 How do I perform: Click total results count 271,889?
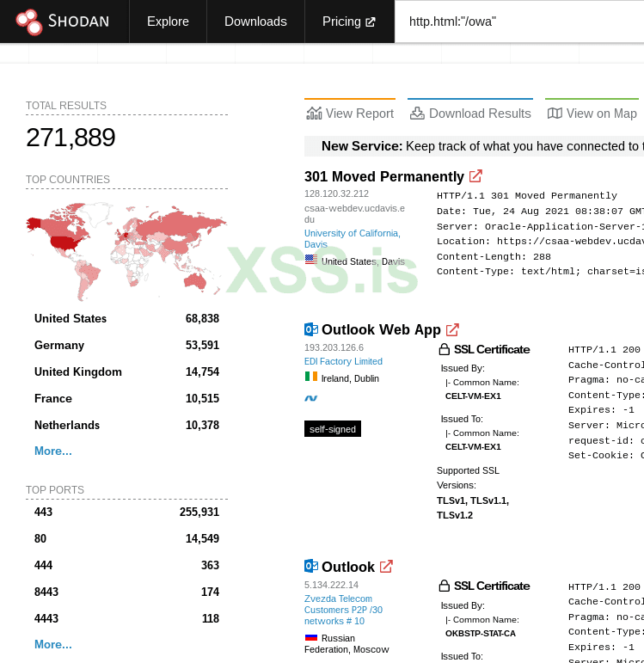71,138
